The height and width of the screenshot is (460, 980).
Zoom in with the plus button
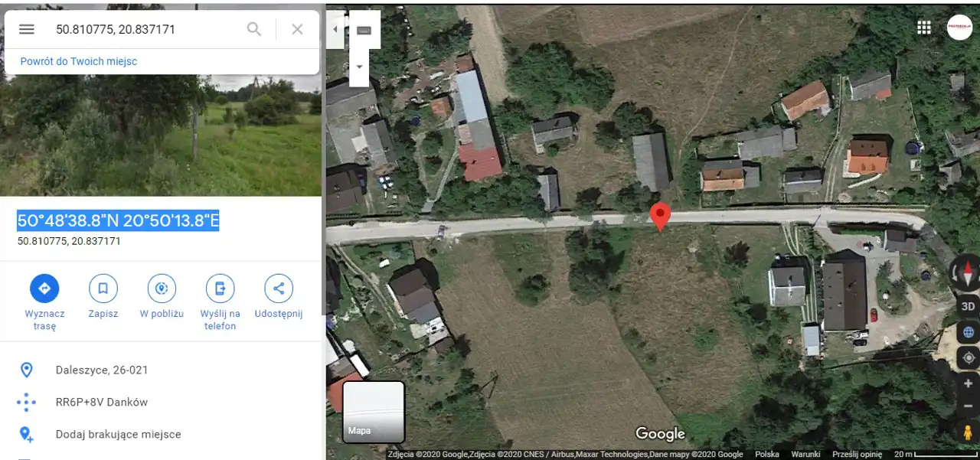pyautogui.click(x=968, y=384)
